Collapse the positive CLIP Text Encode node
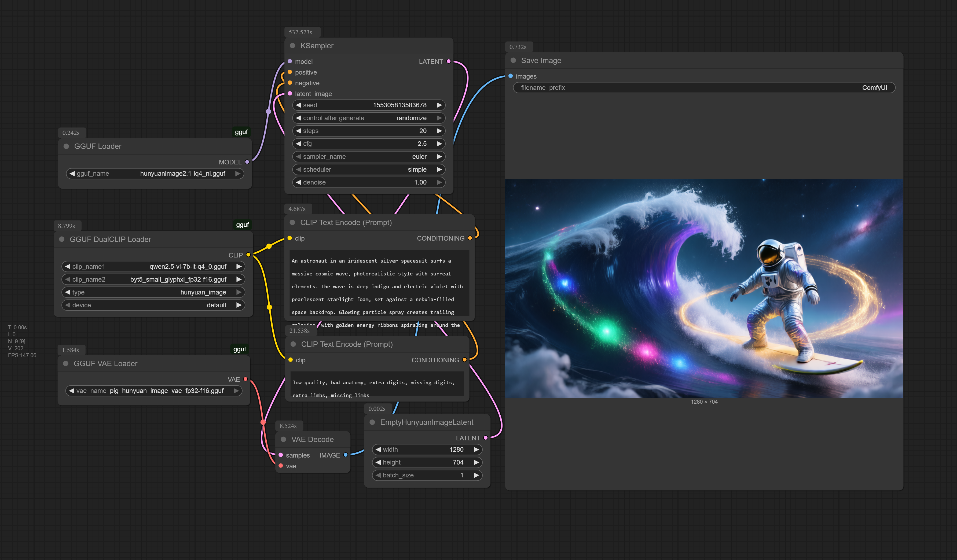The width and height of the screenshot is (957, 560). 292,223
